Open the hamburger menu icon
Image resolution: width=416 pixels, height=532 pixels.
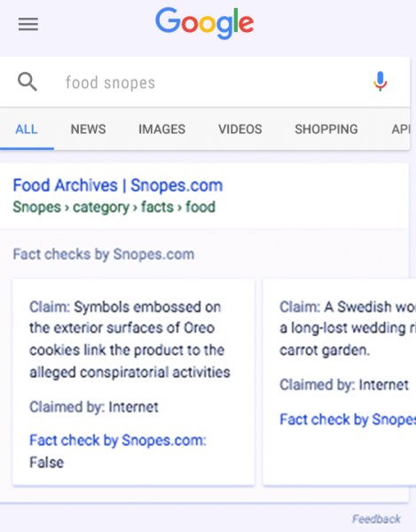tap(28, 25)
